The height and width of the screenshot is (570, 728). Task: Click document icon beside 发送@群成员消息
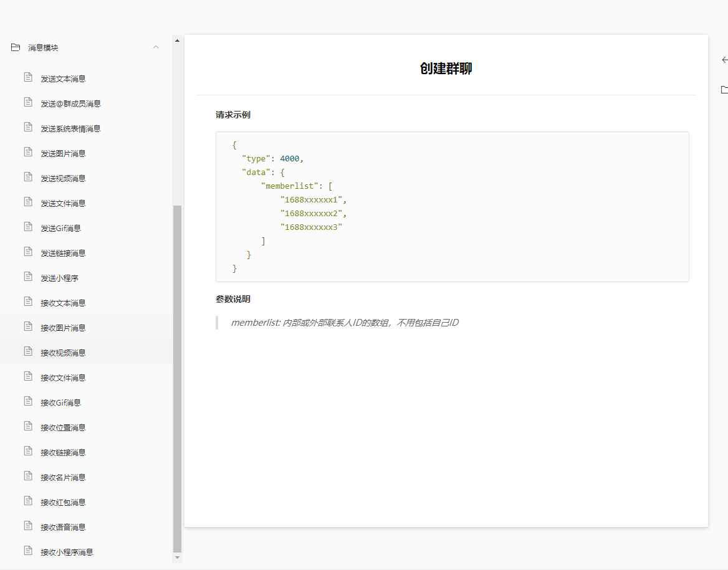[28, 102]
